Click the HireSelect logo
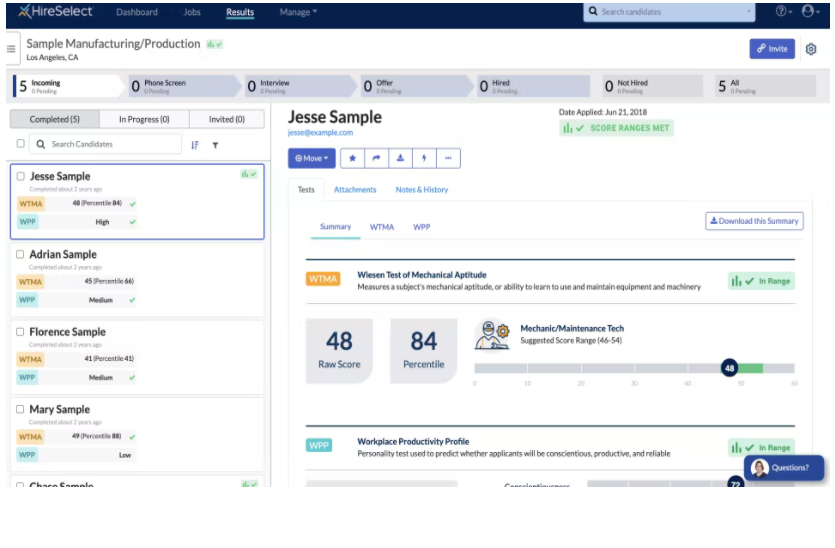835x548 pixels. click(55, 11)
